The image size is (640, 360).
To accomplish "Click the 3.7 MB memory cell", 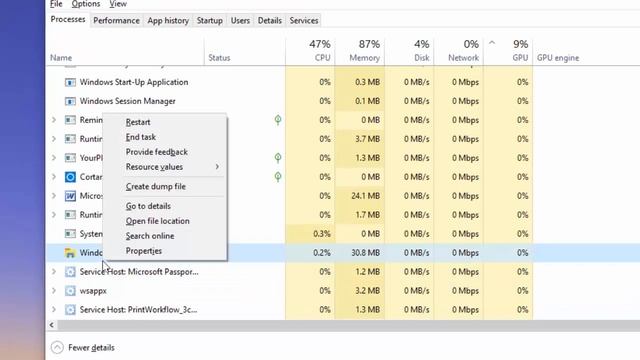I will tap(360, 139).
